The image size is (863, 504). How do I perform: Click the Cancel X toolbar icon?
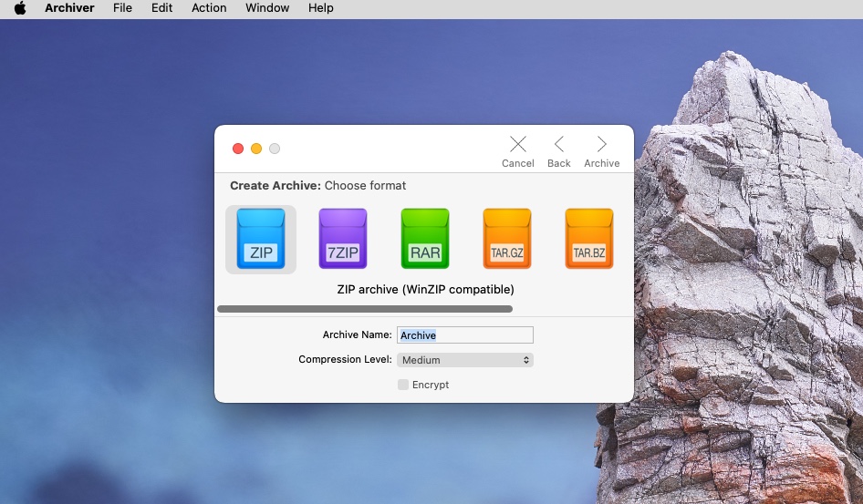tap(518, 145)
